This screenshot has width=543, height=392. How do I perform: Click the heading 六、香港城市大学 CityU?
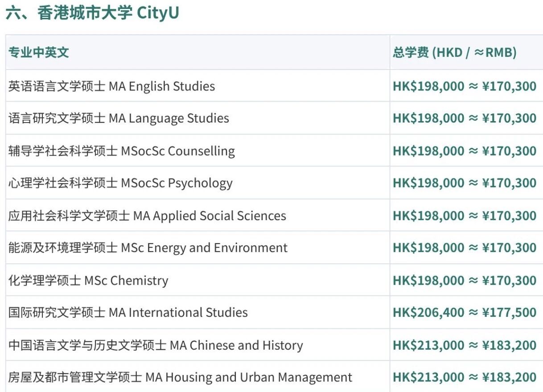tap(92, 13)
